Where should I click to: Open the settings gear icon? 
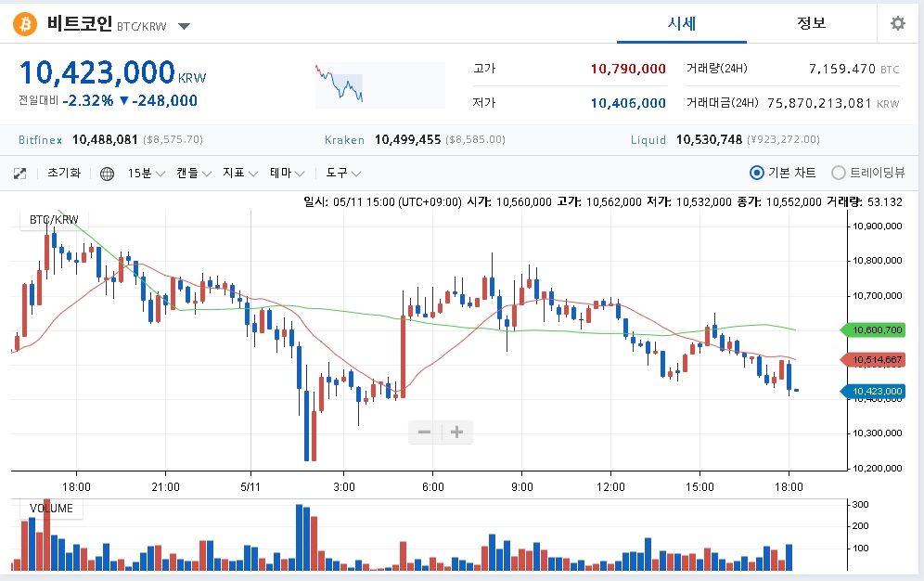click(897, 23)
